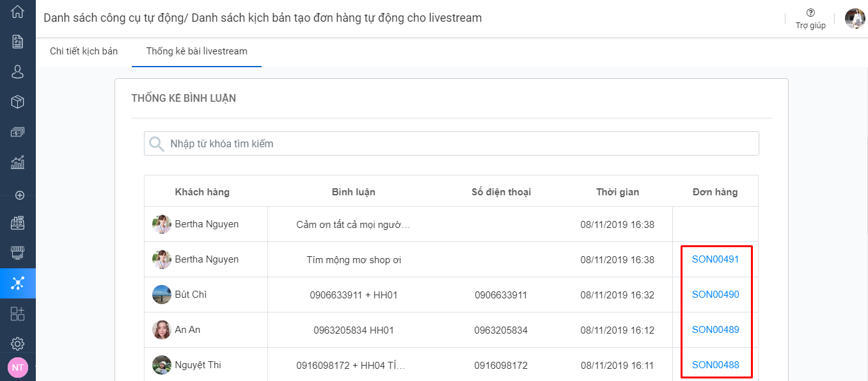
Task: Open the settings gear icon
Action: [x=18, y=344]
